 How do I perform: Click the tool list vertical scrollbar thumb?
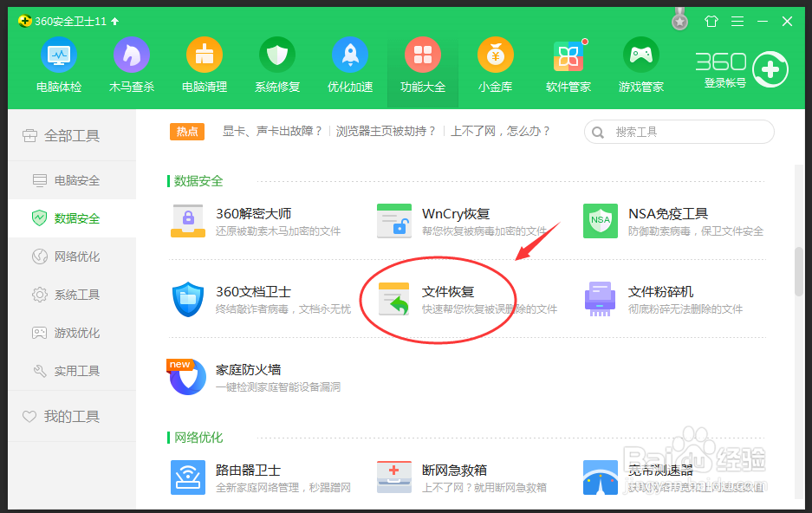click(x=799, y=272)
